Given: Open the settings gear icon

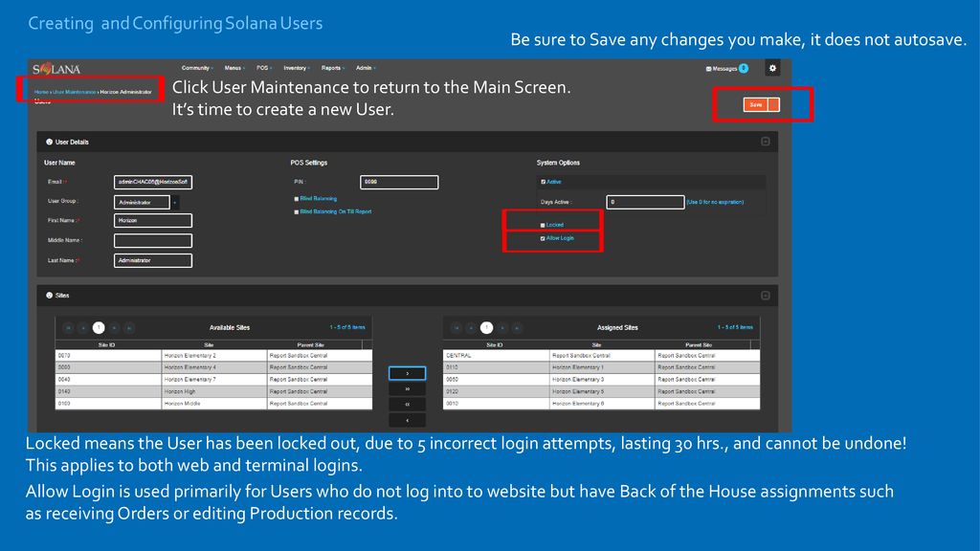Looking at the screenshot, I should pos(772,68).
